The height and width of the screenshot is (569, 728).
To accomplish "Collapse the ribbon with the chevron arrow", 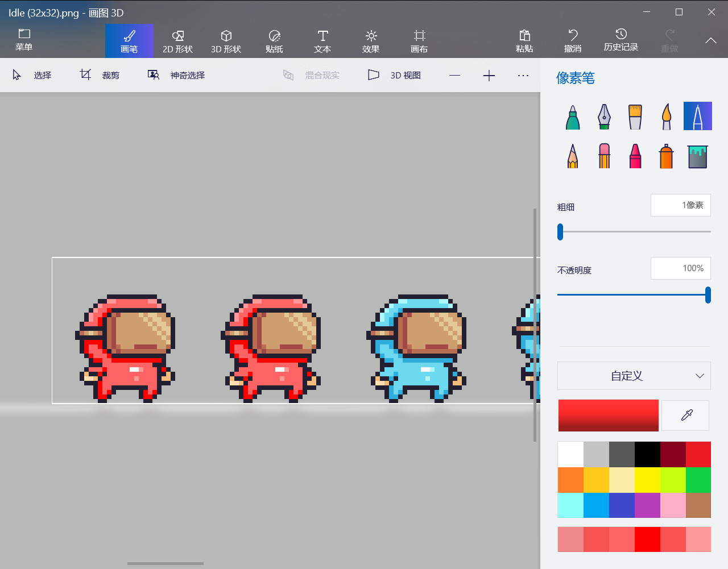I will tap(711, 40).
